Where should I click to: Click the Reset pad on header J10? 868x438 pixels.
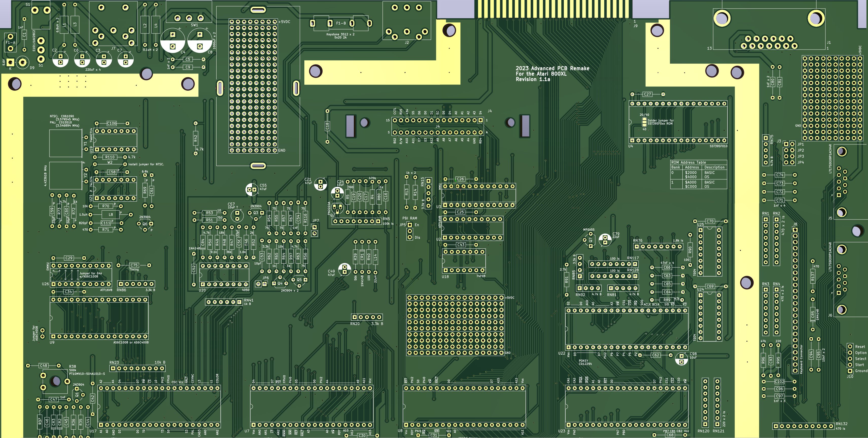coord(850,346)
